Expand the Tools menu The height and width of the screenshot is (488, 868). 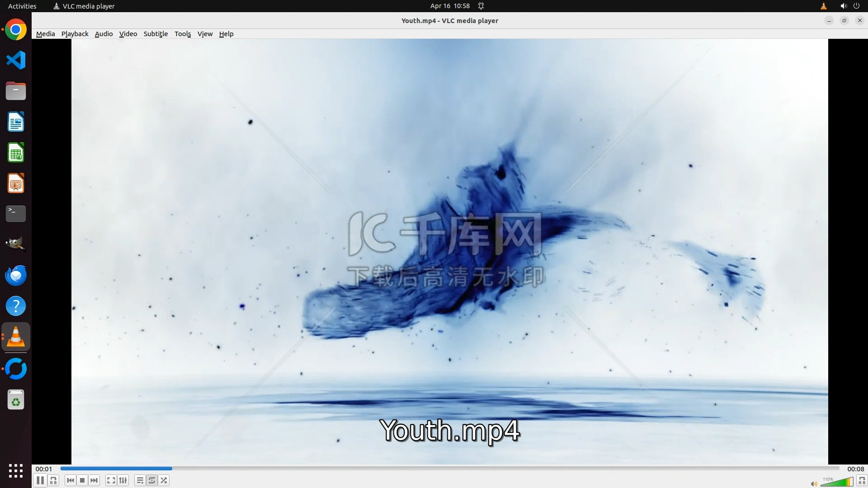(183, 34)
